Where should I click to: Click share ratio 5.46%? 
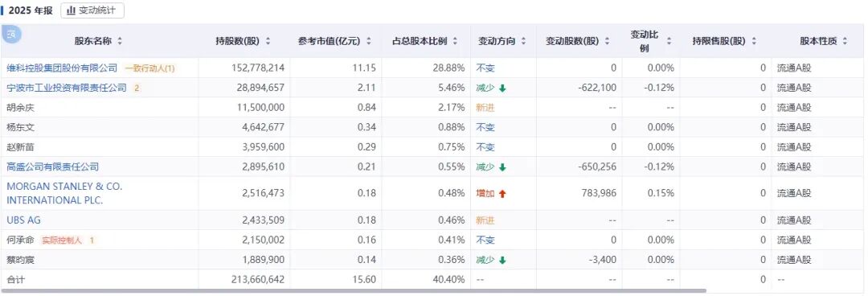[452, 88]
